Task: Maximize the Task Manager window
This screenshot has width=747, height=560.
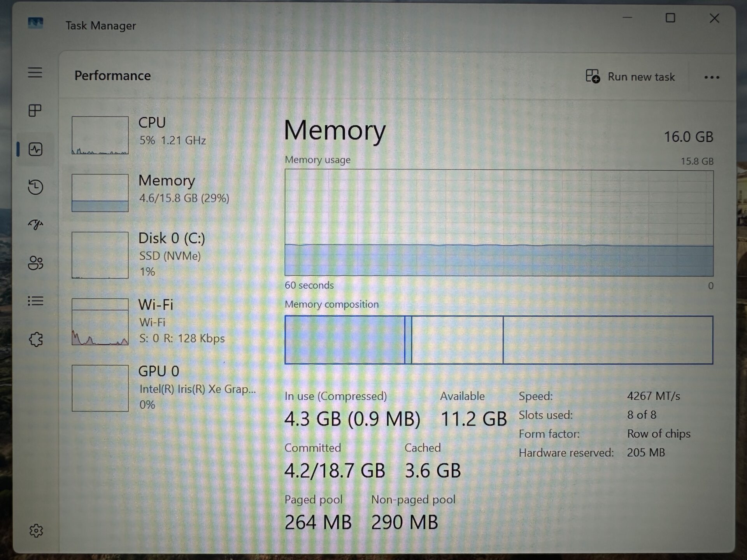Action: tap(670, 18)
